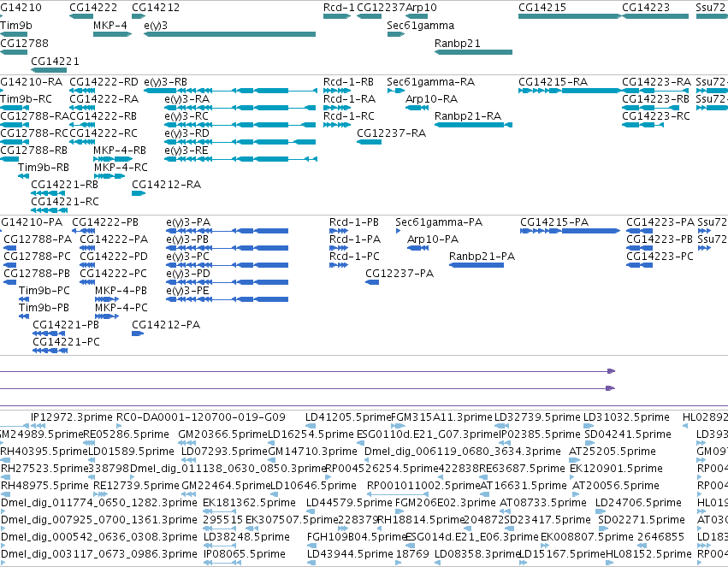
Task: Select the Tim9b-RB transcript label
Action: (x=44, y=167)
